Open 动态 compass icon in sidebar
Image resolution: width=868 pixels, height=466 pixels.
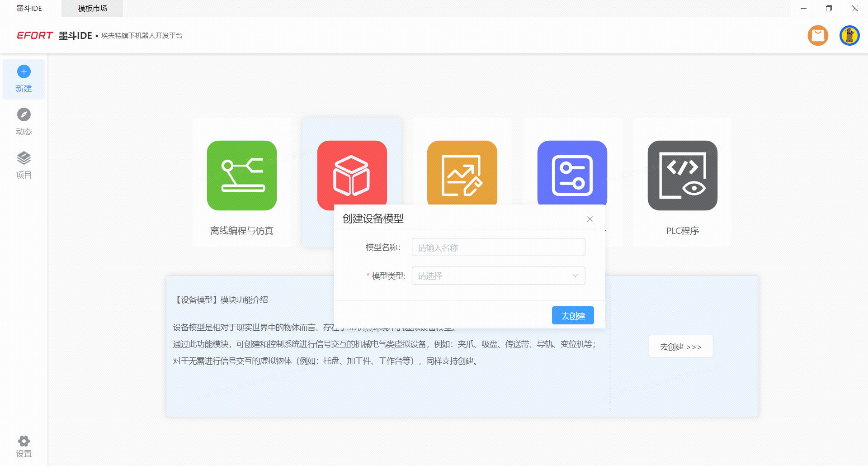pyautogui.click(x=24, y=115)
